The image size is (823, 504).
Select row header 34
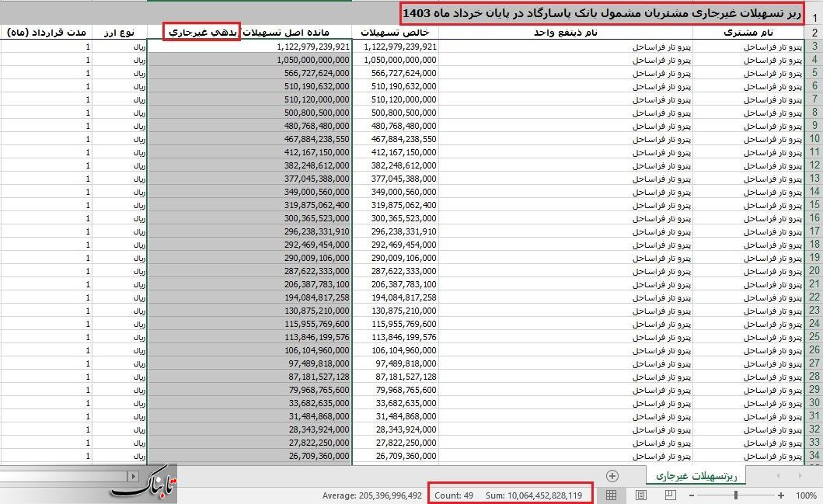(x=814, y=455)
